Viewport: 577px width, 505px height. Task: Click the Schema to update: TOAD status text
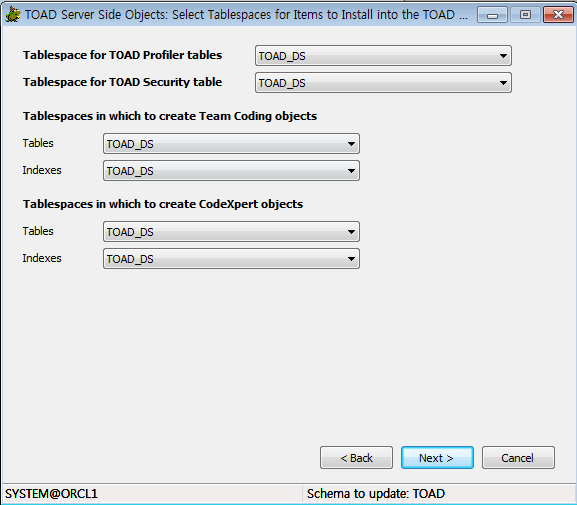pos(376,494)
